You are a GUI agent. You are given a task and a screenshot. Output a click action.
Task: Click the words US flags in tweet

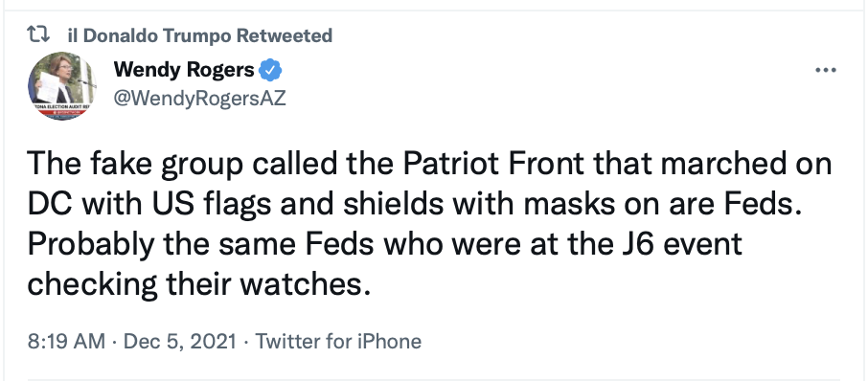point(208,206)
